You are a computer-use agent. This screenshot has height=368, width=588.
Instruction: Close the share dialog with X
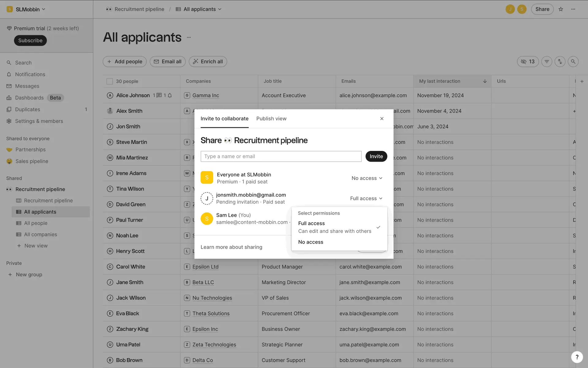(x=382, y=119)
